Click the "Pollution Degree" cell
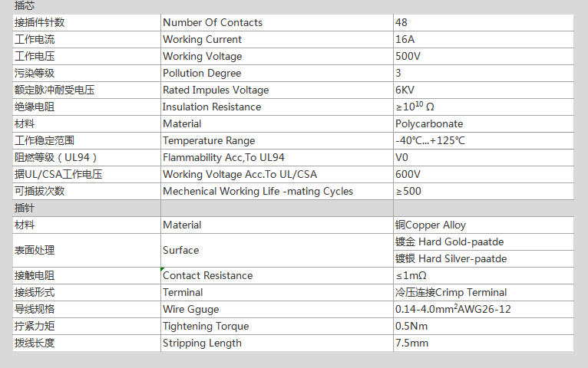This screenshot has width=588, height=368. coord(202,73)
